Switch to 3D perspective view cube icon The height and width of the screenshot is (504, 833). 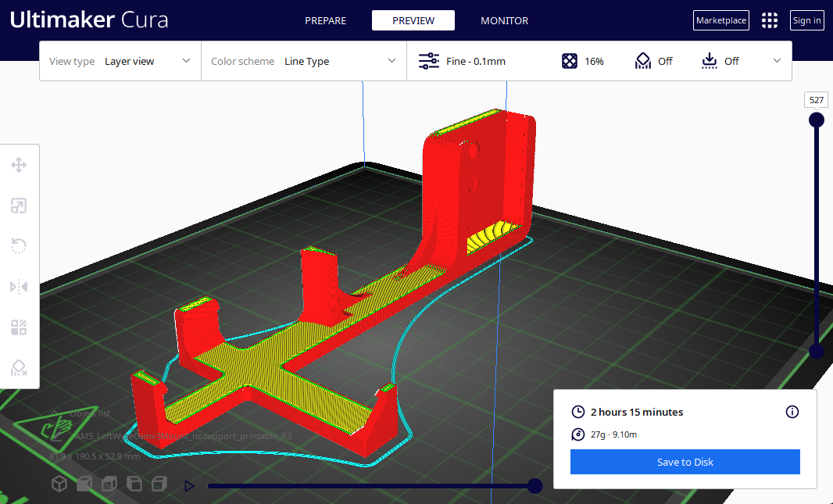coord(59,484)
